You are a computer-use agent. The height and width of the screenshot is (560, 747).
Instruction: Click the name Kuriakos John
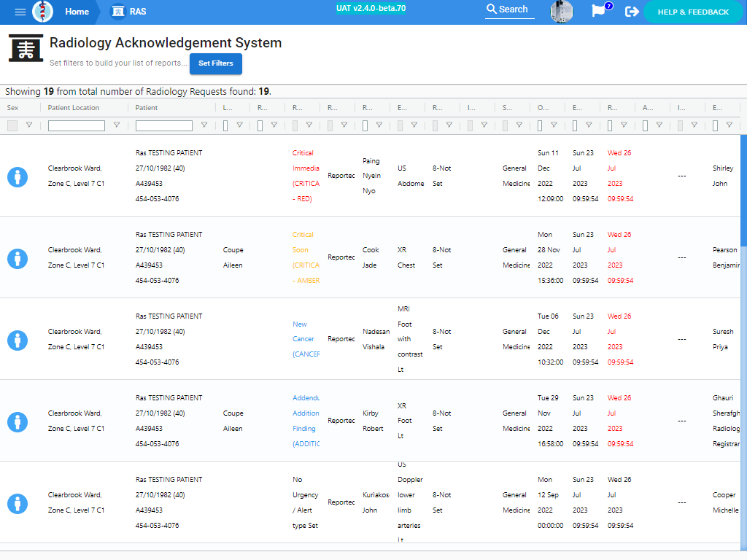(376, 502)
